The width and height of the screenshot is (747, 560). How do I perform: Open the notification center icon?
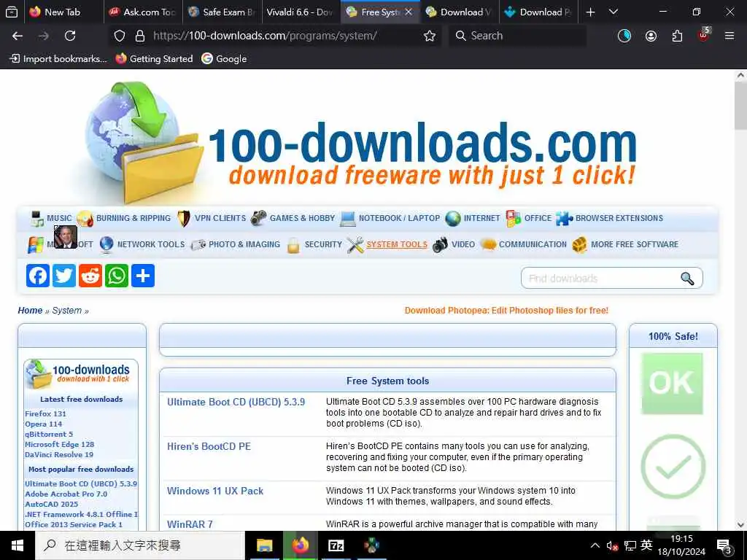(723, 545)
